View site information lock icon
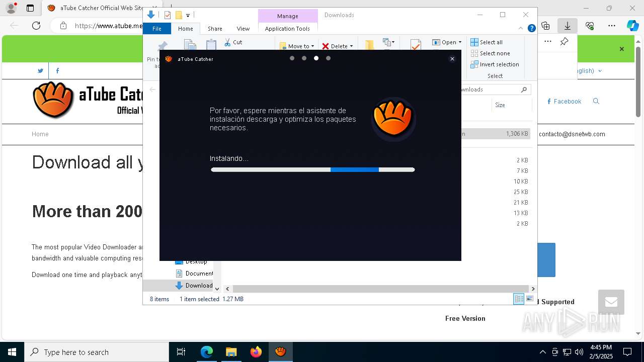644x362 pixels. 63,26
